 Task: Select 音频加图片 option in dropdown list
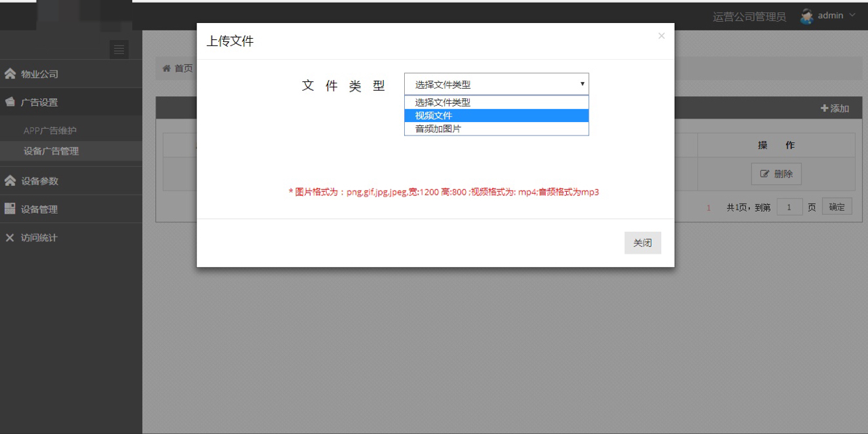click(496, 128)
